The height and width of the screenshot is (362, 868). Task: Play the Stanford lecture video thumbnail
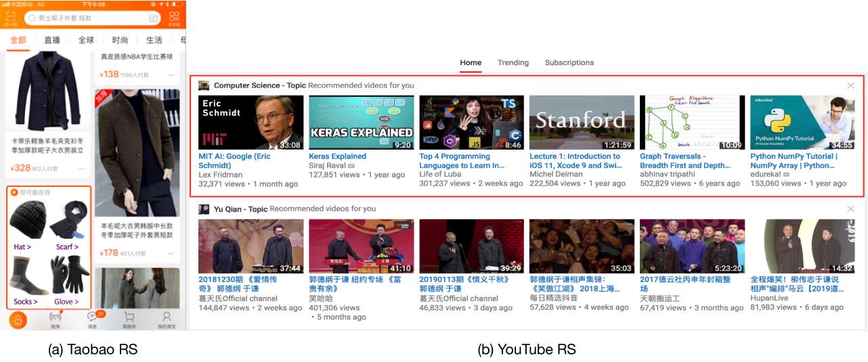(582, 122)
